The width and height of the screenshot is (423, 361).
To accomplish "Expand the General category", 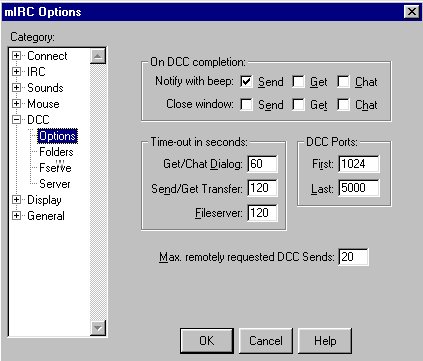I will (x=16, y=216).
